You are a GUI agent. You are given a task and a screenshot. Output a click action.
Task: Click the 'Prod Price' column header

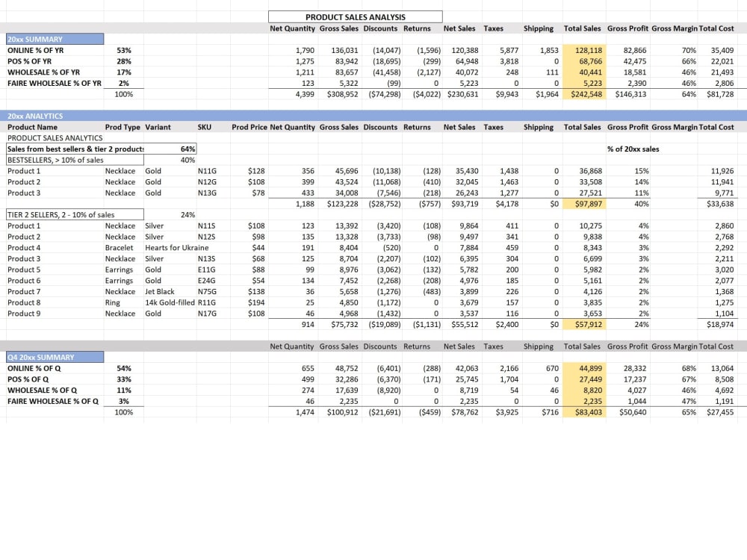248,127
